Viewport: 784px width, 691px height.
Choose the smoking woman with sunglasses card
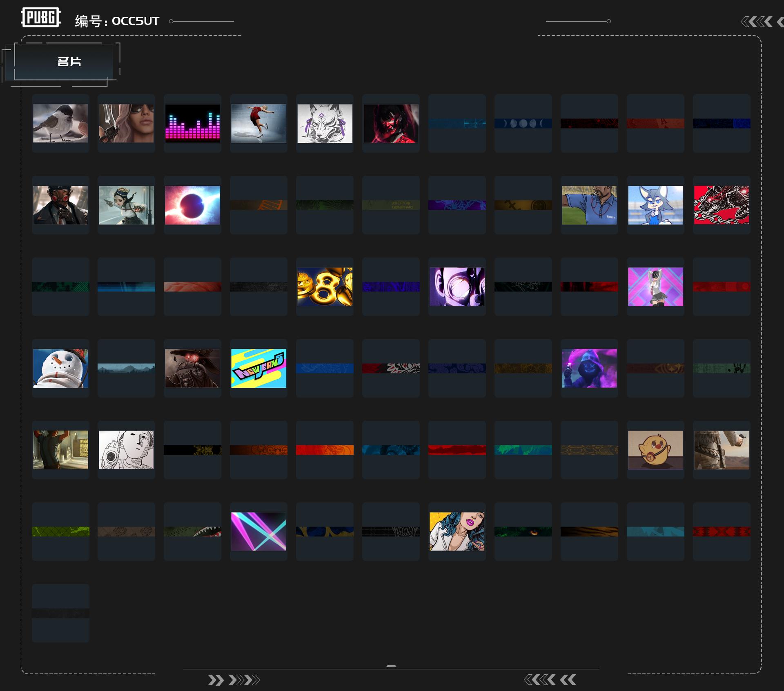coord(127,123)
